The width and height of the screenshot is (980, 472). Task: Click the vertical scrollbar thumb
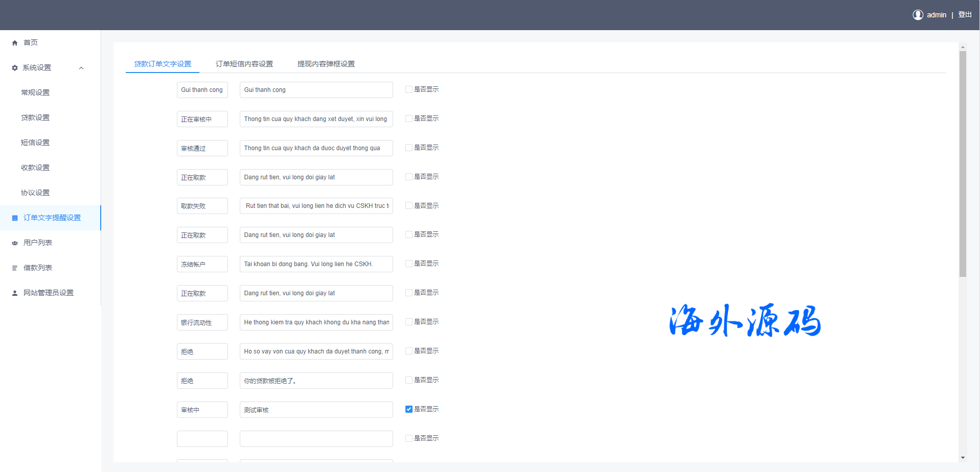963,163
